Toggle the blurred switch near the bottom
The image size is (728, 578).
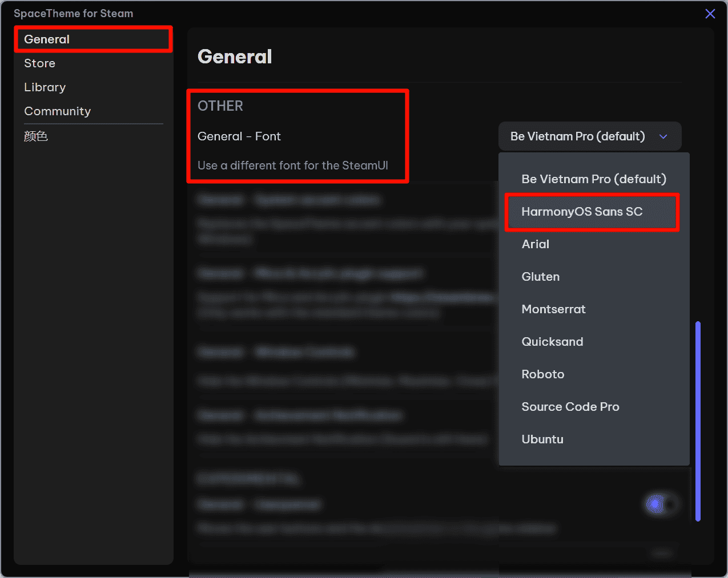661,504
